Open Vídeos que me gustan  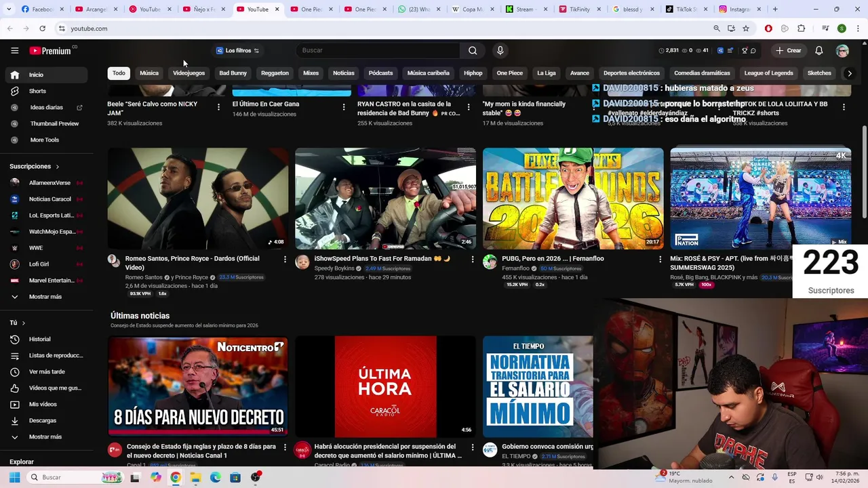pyautogui.click(x=55, y=388)
